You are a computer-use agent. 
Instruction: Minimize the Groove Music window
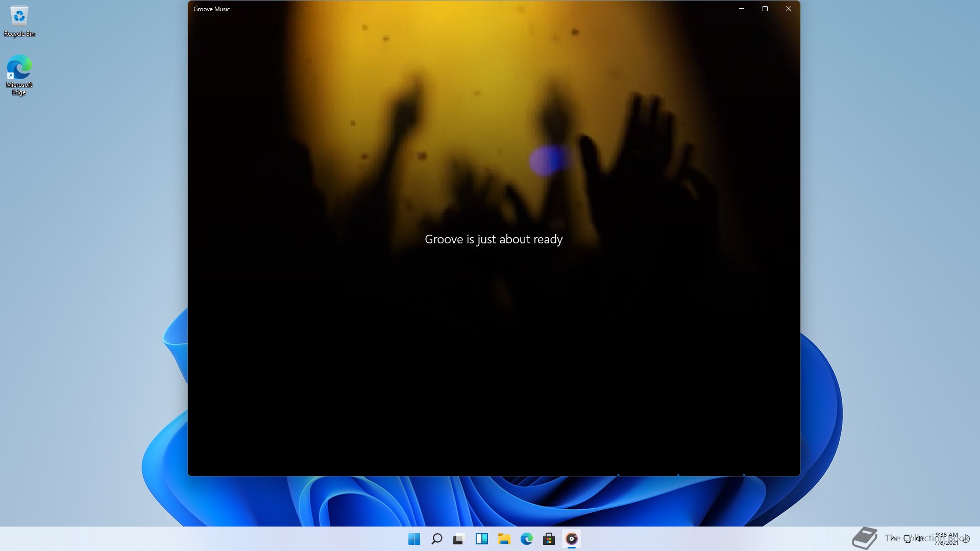pos(742,9)
